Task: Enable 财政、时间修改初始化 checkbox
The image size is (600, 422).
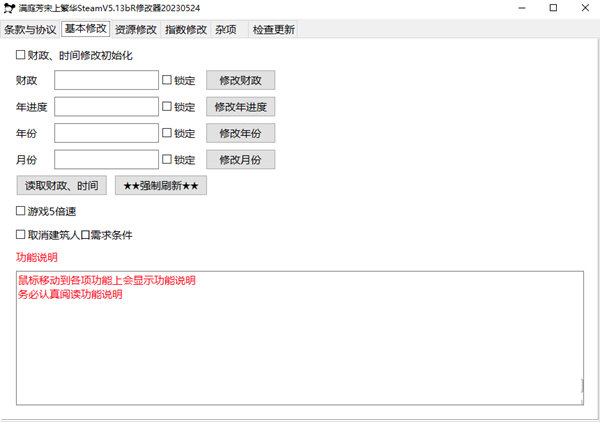Action: coord(21,56)
